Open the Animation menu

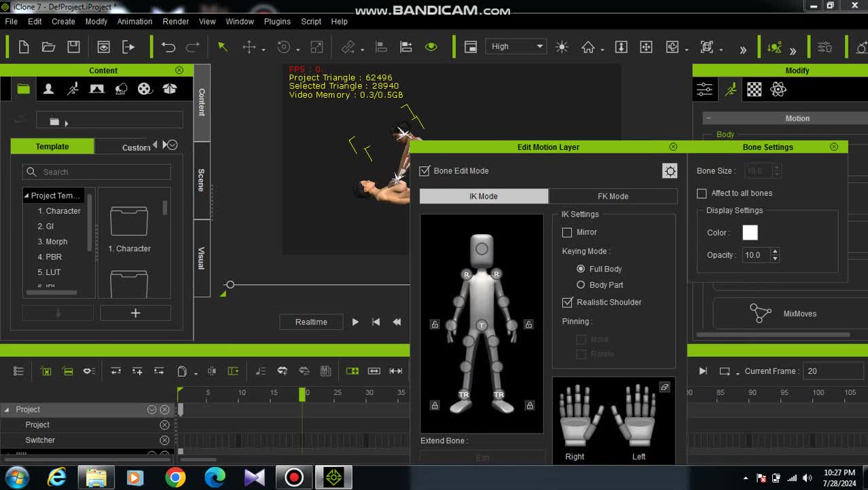tap(134, 22)
